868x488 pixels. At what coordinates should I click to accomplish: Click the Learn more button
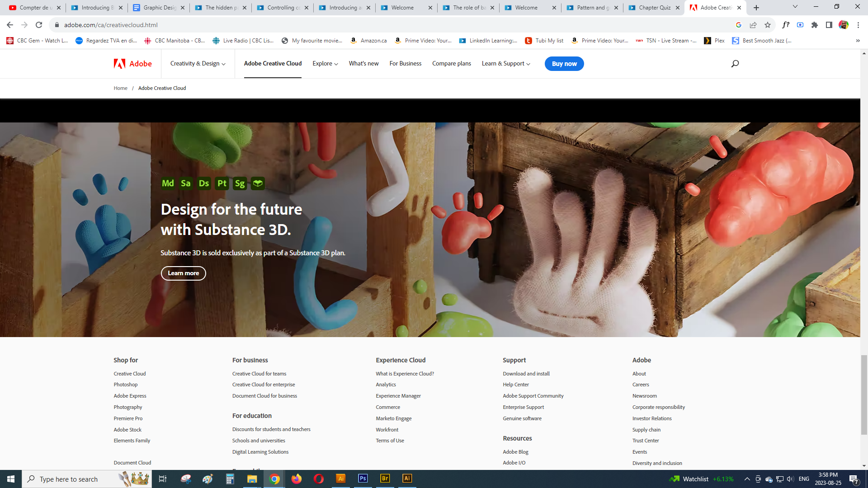(x=183, y=273)
